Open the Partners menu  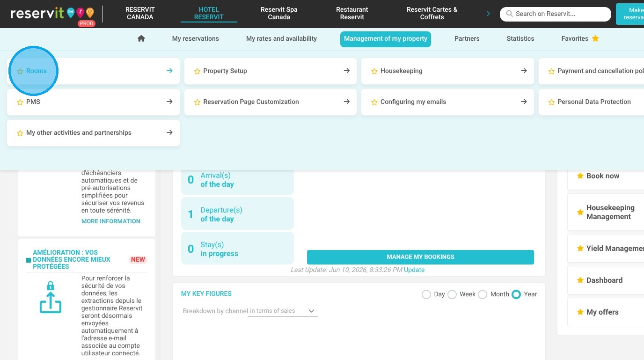[467, 38]
